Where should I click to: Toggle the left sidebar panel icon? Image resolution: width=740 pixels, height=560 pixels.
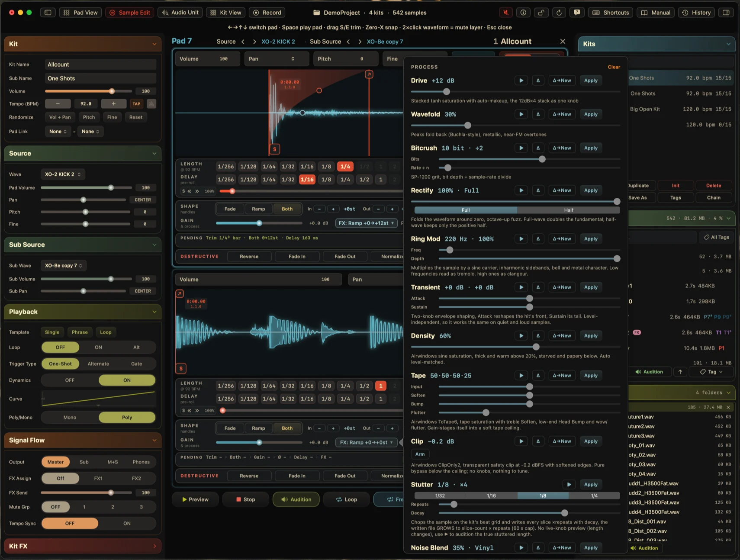pyautogui.click(x=48, y=13)
